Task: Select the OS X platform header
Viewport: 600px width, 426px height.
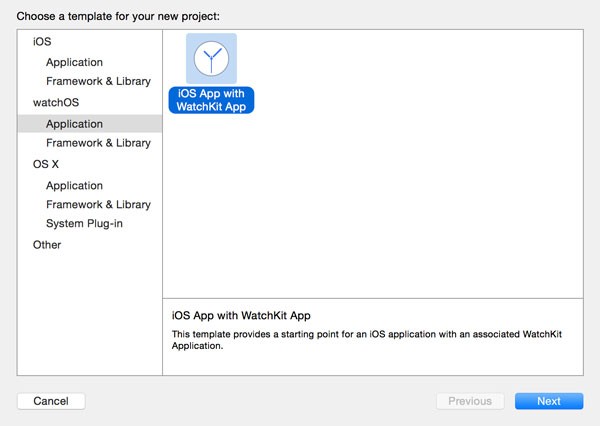Action: tap(46, 164)
